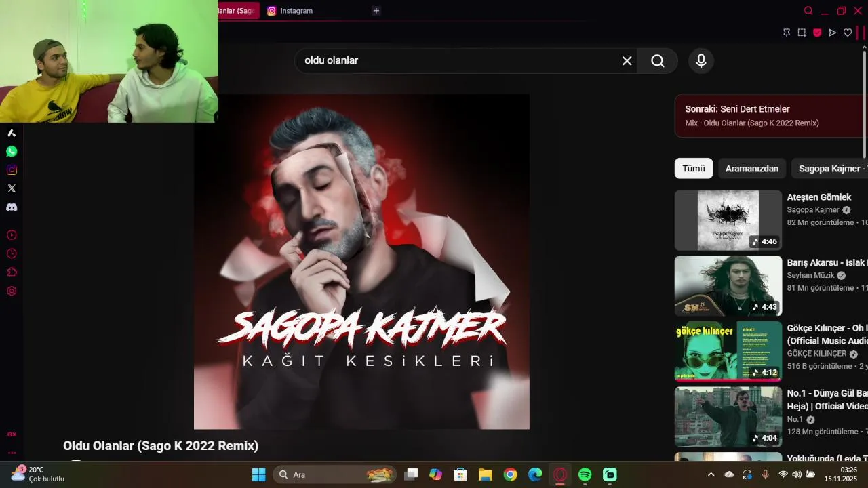Image resolution: width=868 pixels, height=488 pixels.
Task: Open Gökçe Kılınçer video thumbnail
Action: (728, 351)
